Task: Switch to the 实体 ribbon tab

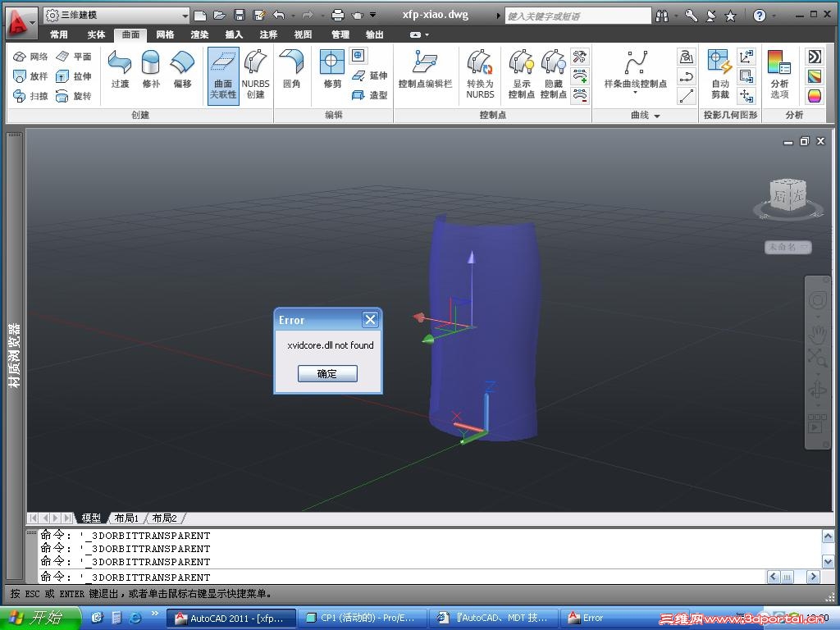Action: coord(96,34)
